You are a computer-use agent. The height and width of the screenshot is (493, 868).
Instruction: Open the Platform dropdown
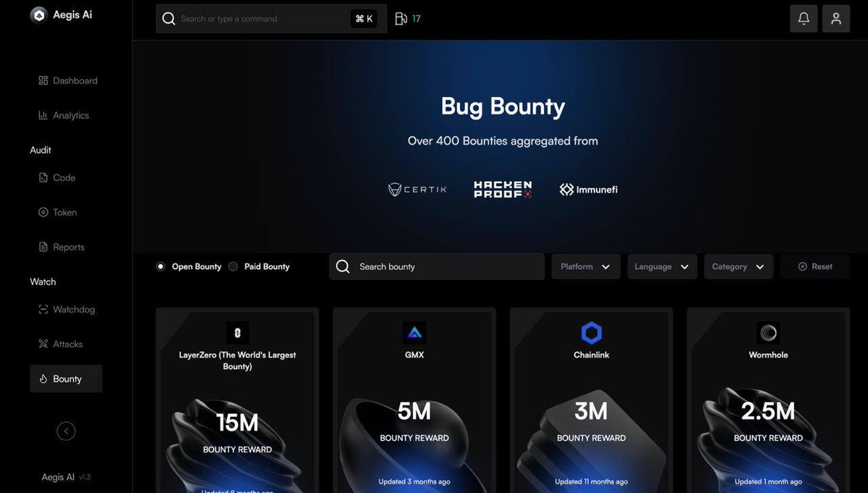point(586,266)
